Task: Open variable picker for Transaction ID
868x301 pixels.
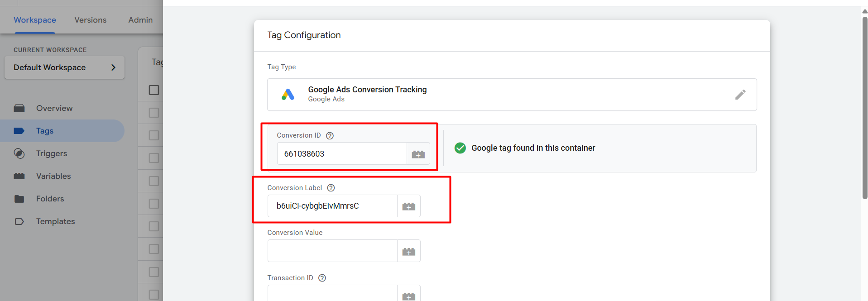Action: [408, 295]
